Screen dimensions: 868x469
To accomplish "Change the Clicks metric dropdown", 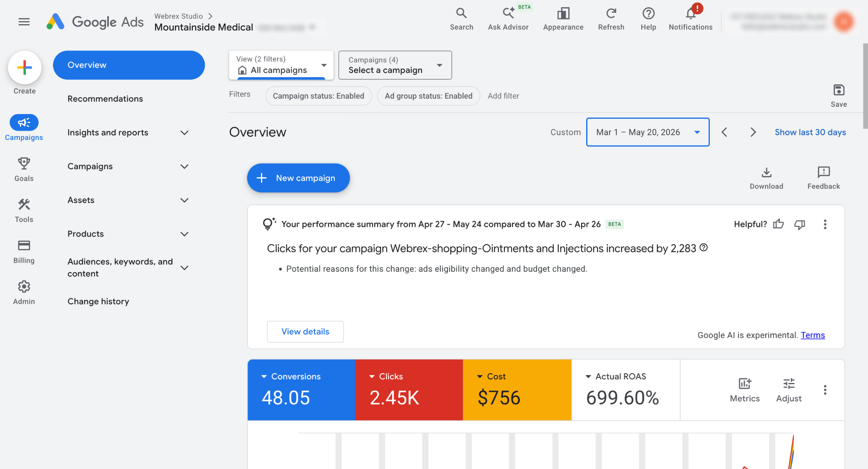I will tap(386, 377).
